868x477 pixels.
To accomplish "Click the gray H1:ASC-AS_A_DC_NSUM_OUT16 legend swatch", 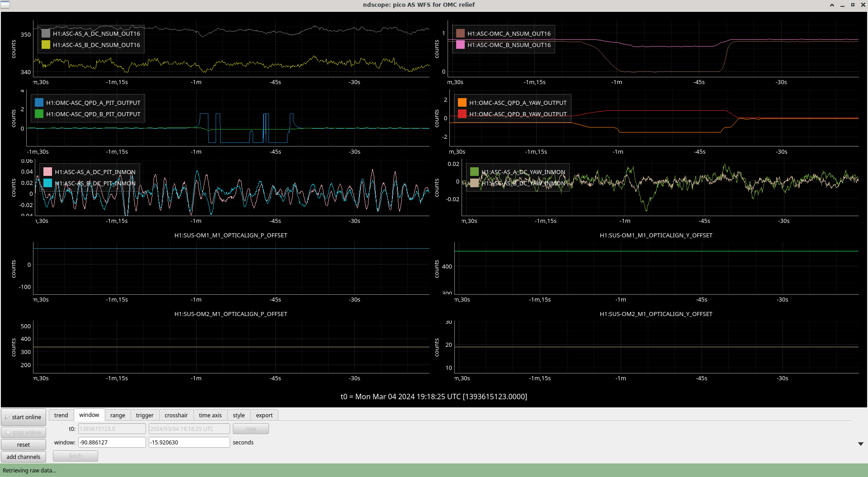I will point(46,33).
